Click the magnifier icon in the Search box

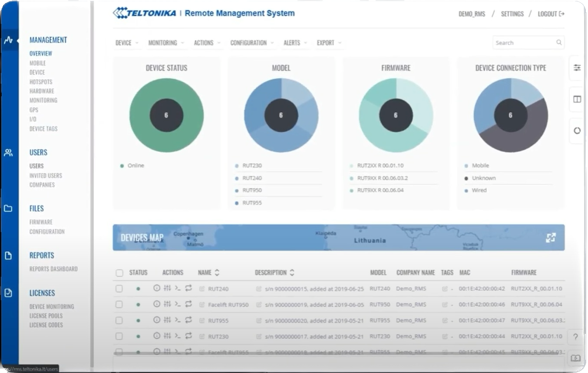(x=559, y=43)
